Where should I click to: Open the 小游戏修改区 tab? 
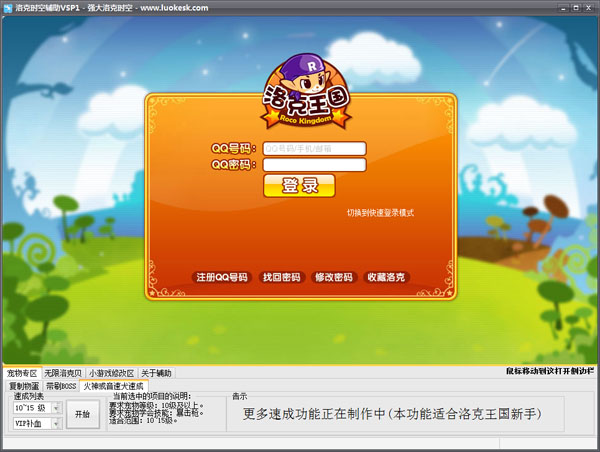[111, 373]
